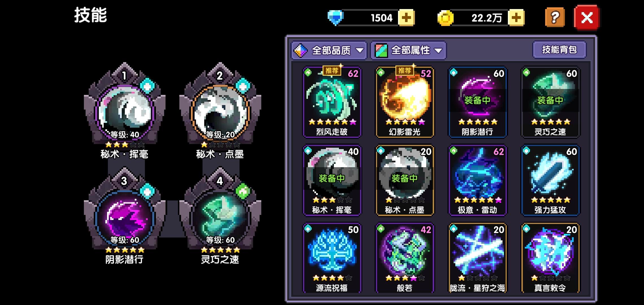Expand the 全部品质 quality filter dropdown

point(329,51)
